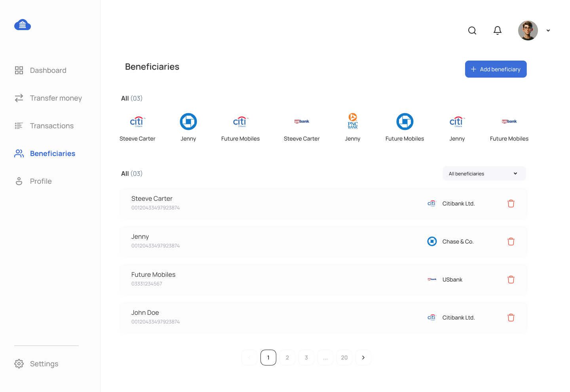This screenshot has height=392, width=570.
Task: Click account number 03331234567
Action: point(147,284)
